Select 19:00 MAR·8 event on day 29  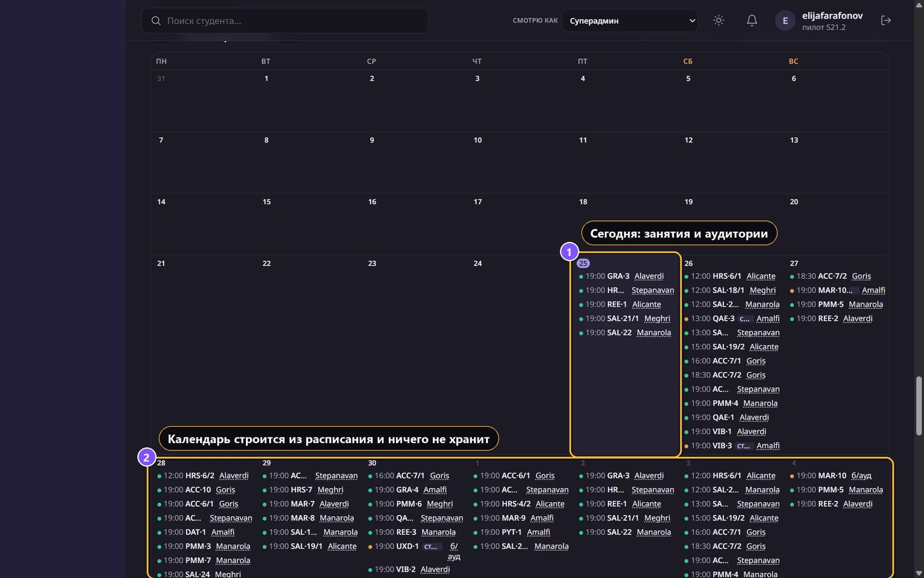[x=308, y=518]
